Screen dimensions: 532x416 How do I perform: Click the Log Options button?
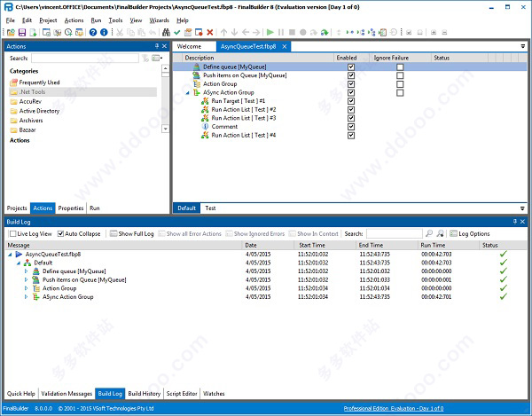pyautogui.click(x=470, y=233)
